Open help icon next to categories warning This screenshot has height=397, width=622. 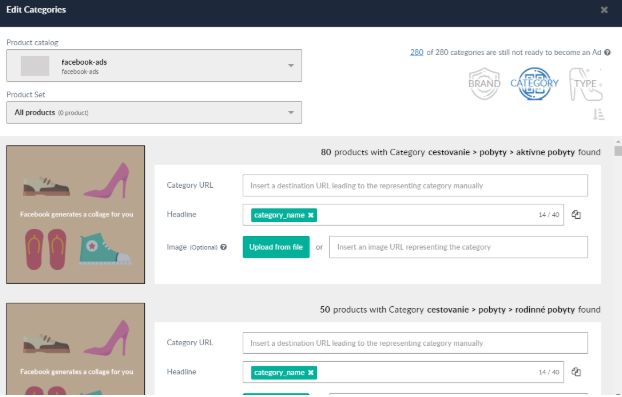(x=607, y=52)
